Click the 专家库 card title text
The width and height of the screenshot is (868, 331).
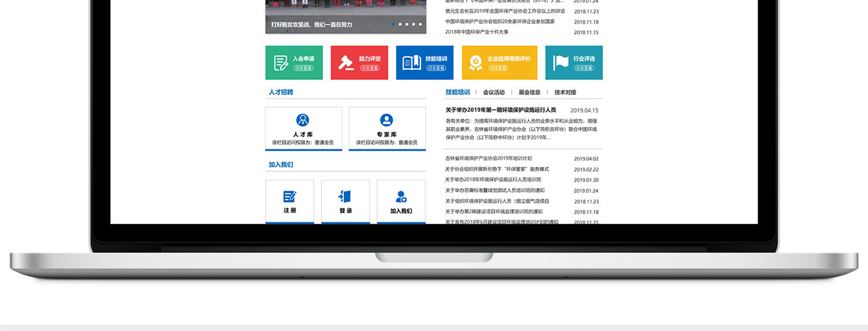coord(387,134)
